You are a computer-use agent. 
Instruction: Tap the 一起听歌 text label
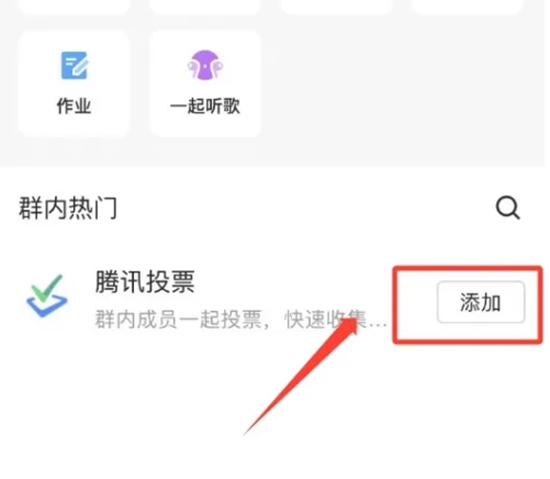click(205, 106)
